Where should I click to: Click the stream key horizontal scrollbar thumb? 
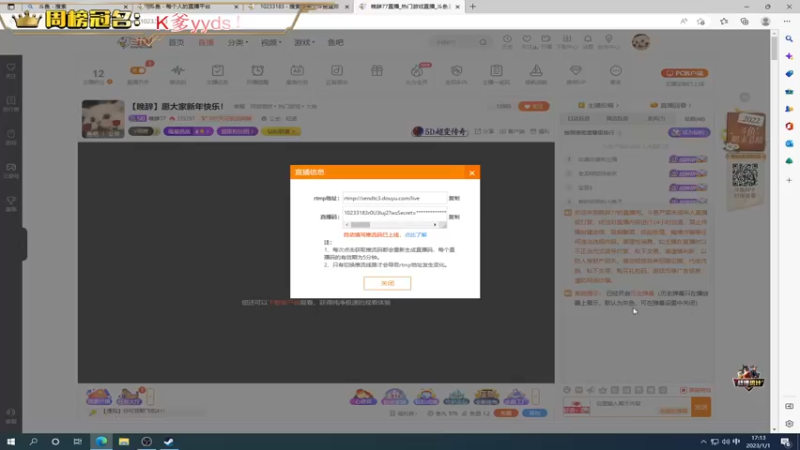[x=360, y=225]
